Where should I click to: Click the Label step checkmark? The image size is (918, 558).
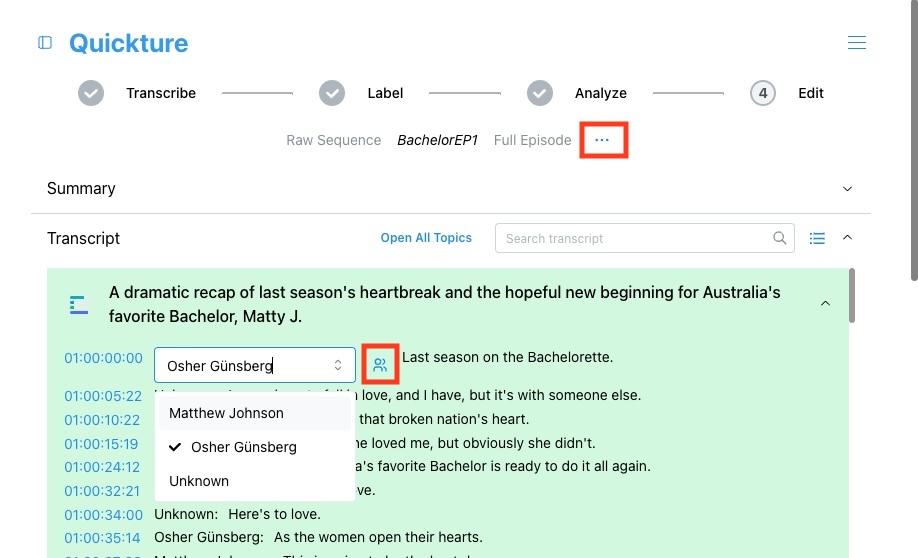click(x=332, y=93)
